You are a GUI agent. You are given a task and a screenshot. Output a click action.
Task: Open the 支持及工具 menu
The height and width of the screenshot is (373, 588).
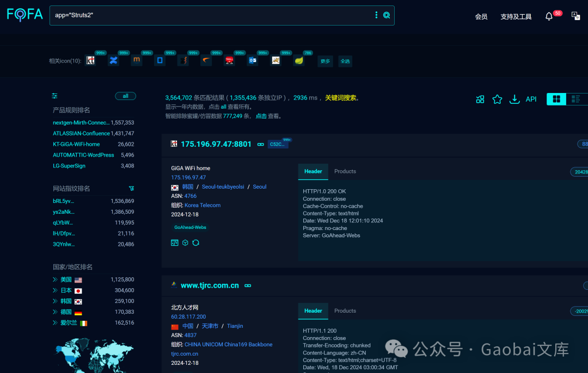click(516, 16)
